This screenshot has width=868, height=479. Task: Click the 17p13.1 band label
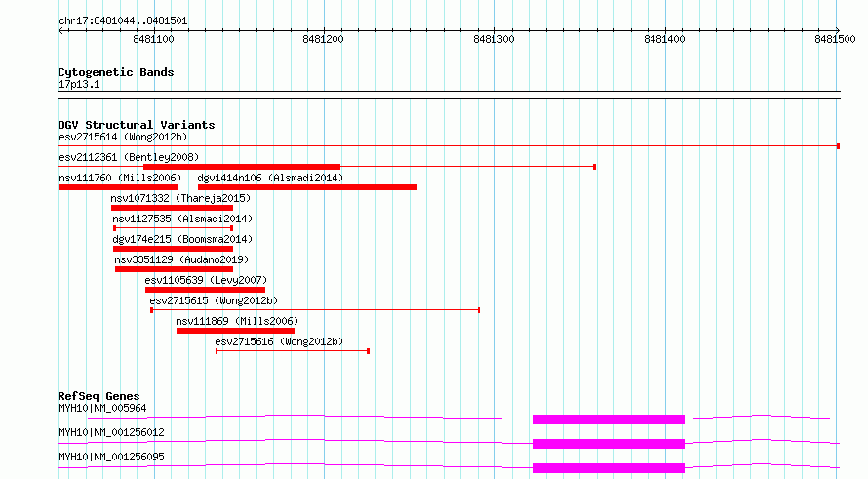79,84
